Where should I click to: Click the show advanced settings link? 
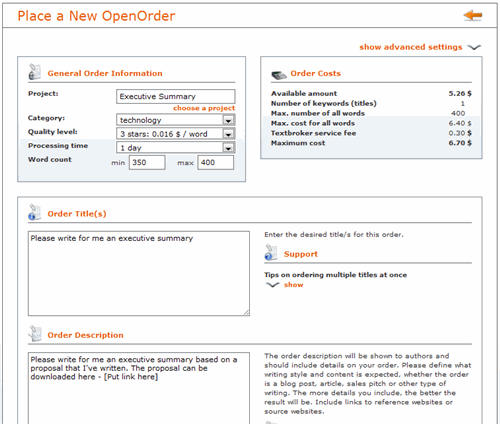(411, 47)
